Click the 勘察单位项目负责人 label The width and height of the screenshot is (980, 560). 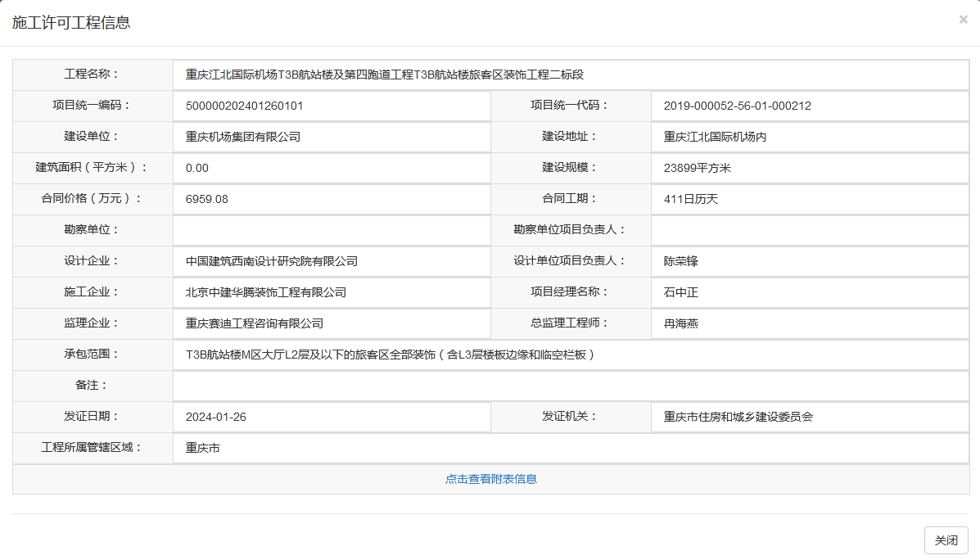(570, 230)
